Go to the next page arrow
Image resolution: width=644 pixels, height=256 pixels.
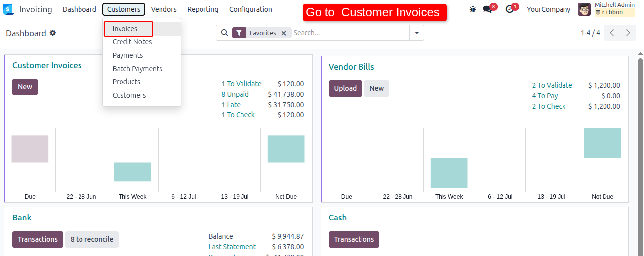click(x=628, y=33)
